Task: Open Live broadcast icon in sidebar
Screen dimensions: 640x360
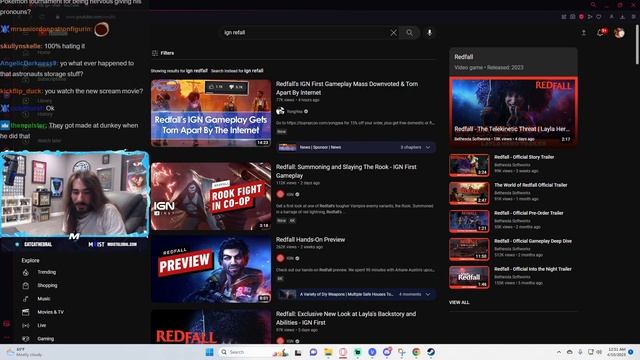Action: click(x=26, y=325)
